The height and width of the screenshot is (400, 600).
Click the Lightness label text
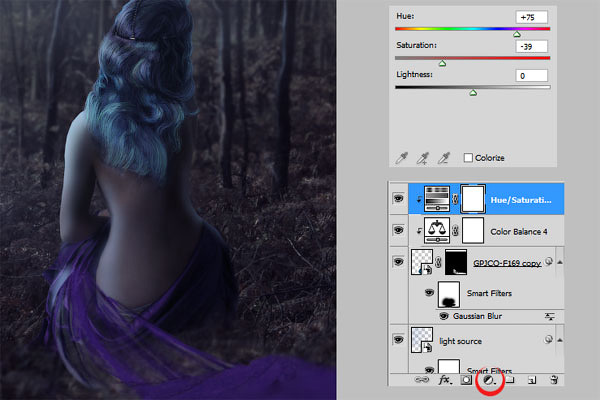(414, 74)
